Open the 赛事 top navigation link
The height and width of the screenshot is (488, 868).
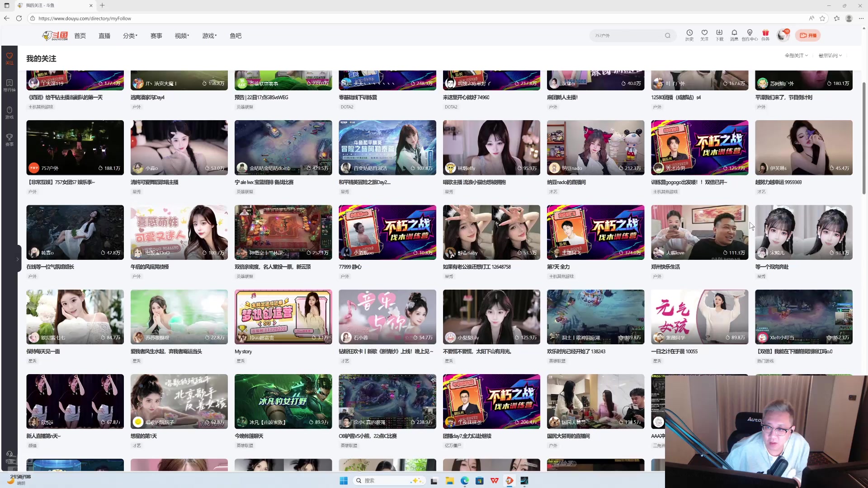click(x=156, y=36)
